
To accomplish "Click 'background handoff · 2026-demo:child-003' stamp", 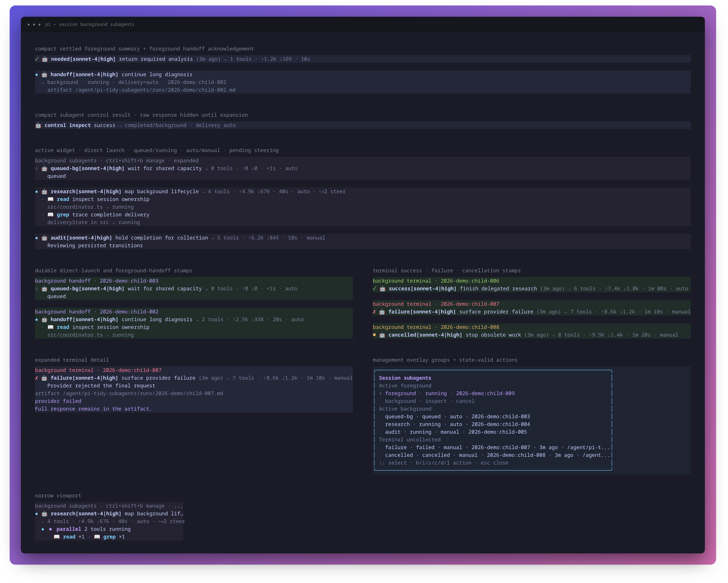I will tap(97, 281).
